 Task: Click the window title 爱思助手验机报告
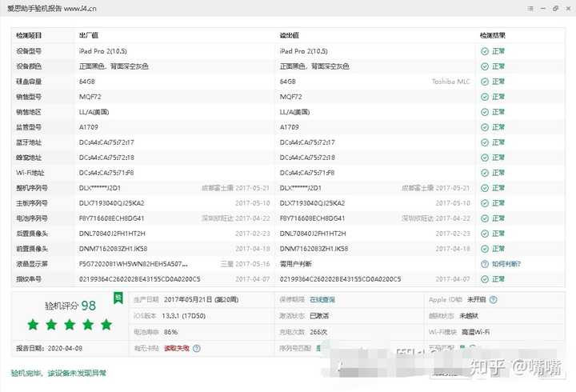click(34, 9)
